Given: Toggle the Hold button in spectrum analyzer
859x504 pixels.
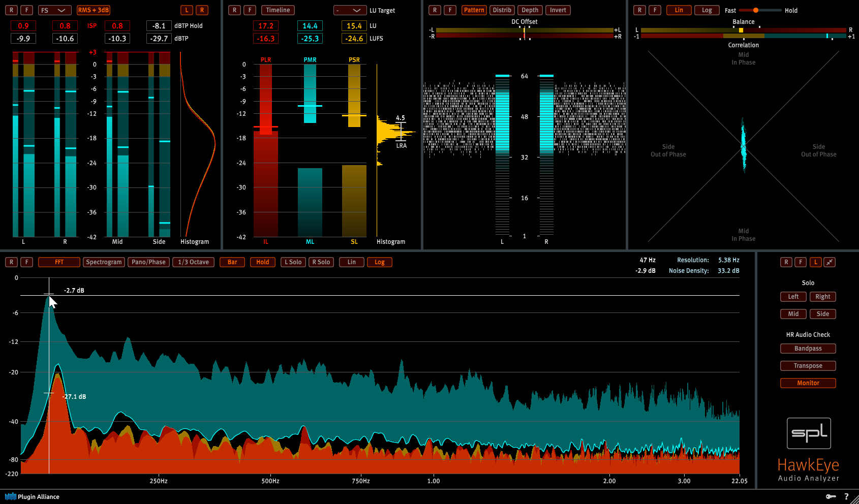Looking at the screenshot, I should pos(263,262).
